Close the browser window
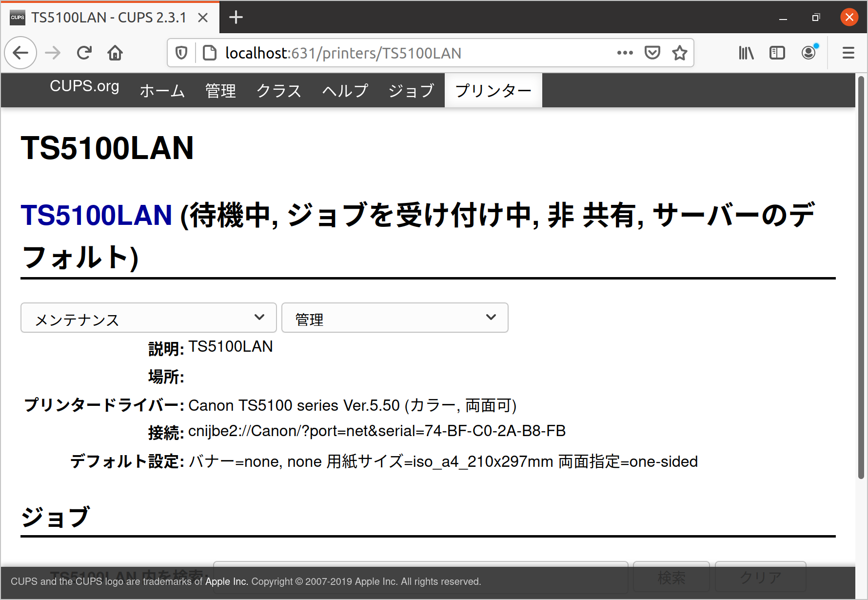This screenshot has width=868, height=600. click(x=849, y=18)
